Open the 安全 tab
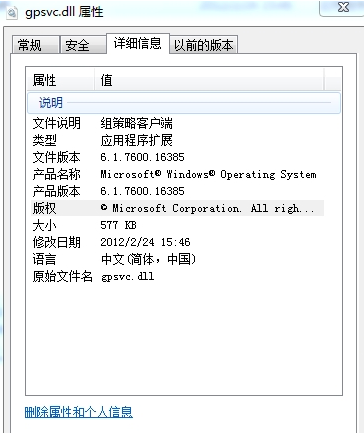The image size is (364, 433). 83,45
